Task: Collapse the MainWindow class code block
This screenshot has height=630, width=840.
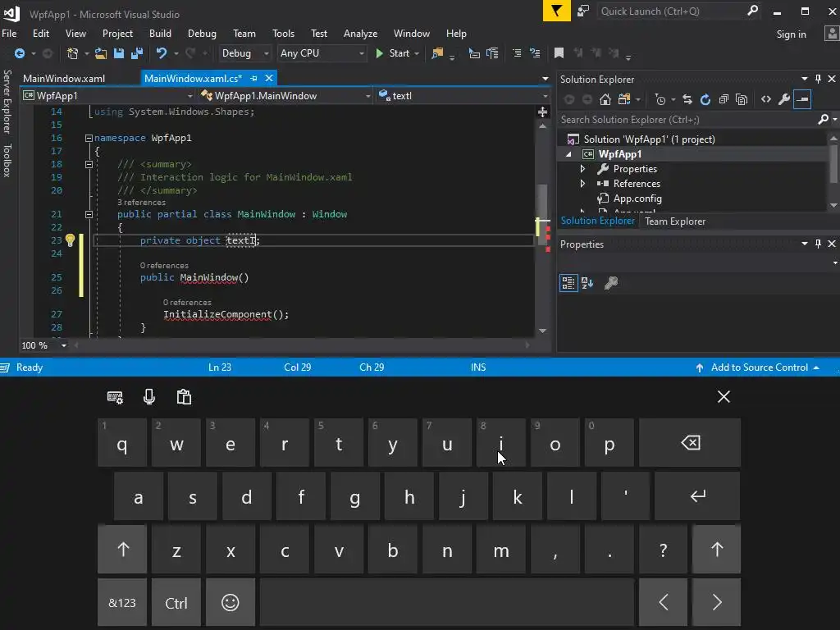Action: pos(89,214)
